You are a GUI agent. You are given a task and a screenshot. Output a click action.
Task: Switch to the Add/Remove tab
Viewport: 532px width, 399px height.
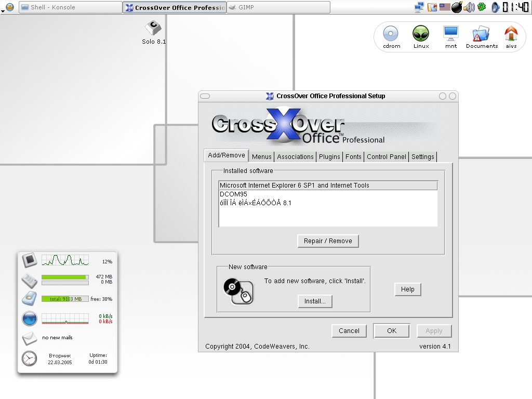tap(227, 155)
